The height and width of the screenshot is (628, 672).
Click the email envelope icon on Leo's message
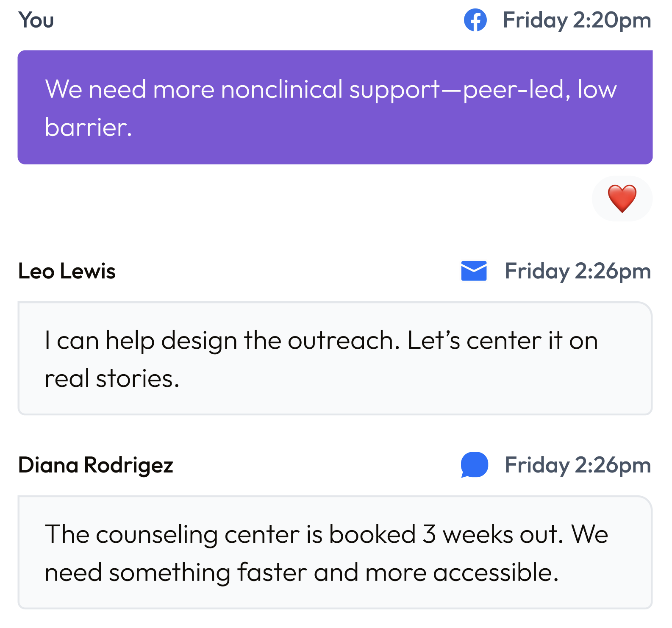[474, 271]
